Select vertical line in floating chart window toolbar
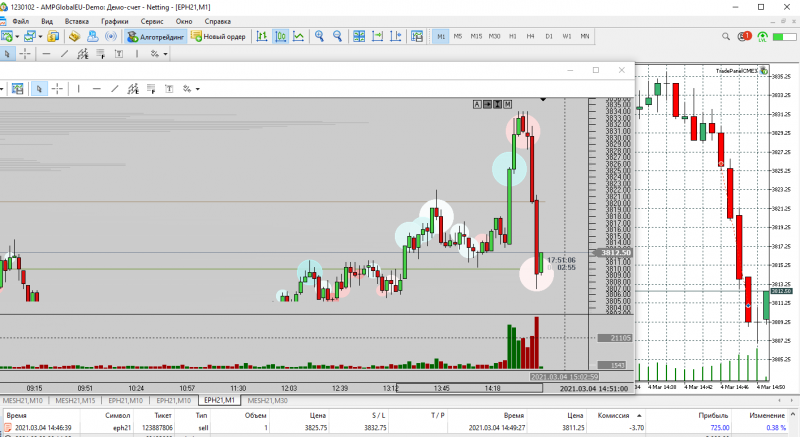 [x=79, y=89]
